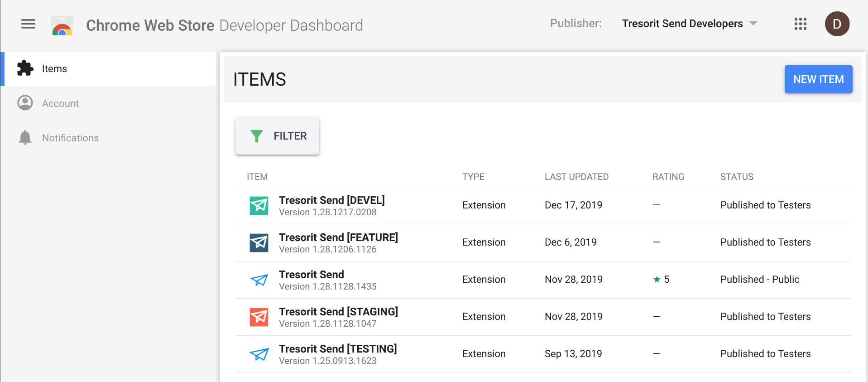Image resolution: width=868 pixels, height=382 pixels.
Task: Click the TYPE column header
Action: click(473, 177)
